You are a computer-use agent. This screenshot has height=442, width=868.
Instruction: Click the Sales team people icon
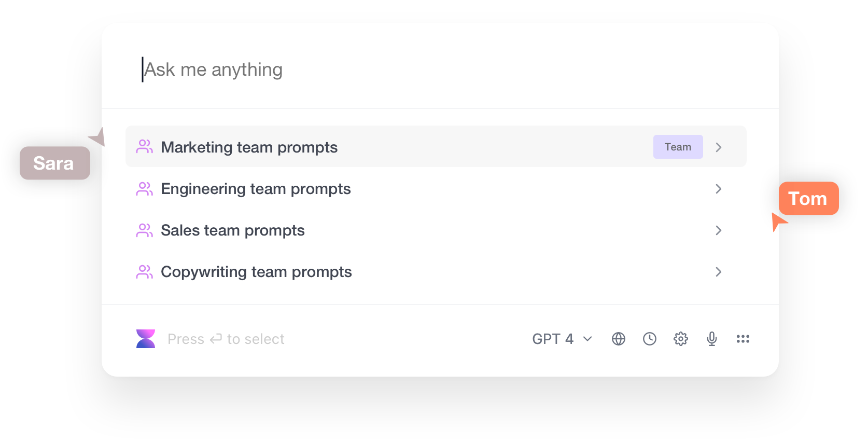coord(145,230)
